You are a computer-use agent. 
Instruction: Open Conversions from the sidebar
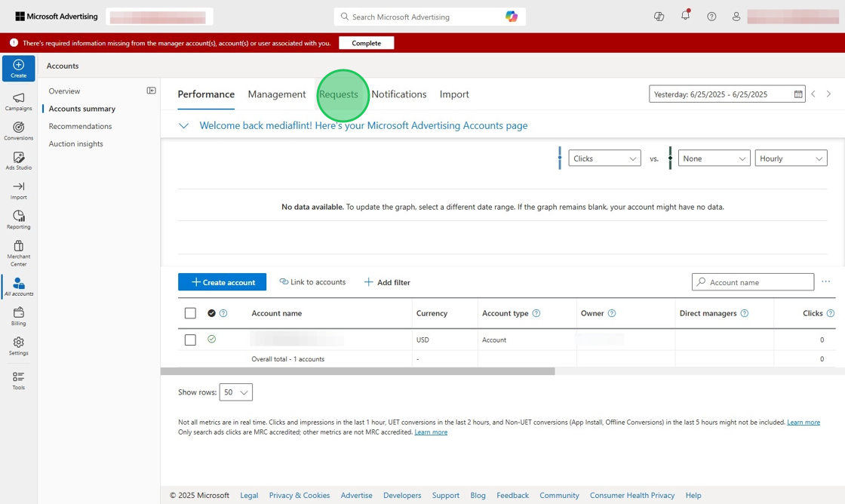point(18,131)
